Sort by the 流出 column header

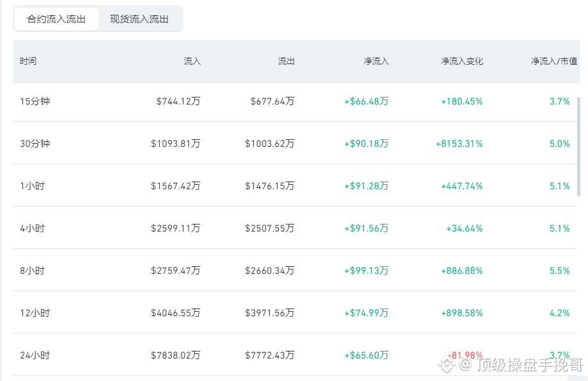286,61
